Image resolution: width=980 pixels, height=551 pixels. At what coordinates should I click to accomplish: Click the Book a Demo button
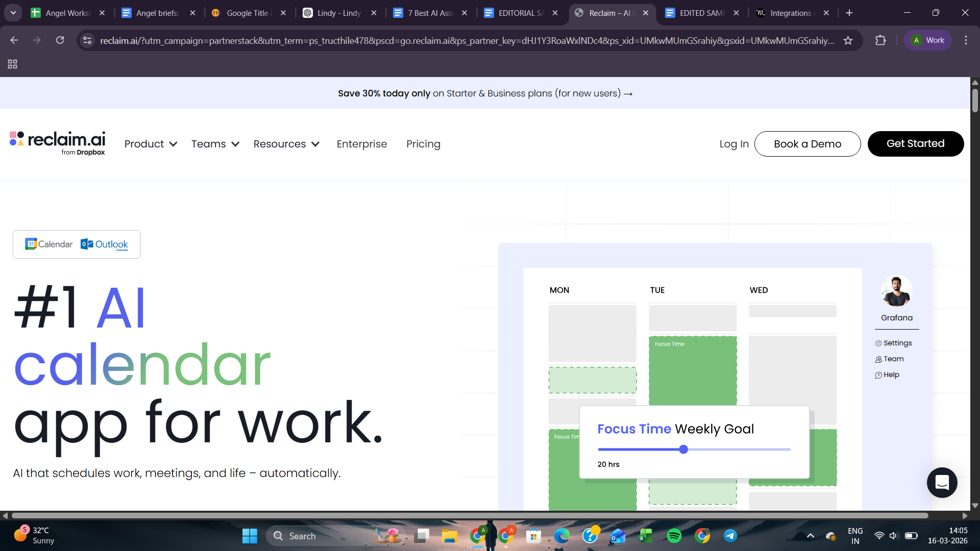click(807, 144)
